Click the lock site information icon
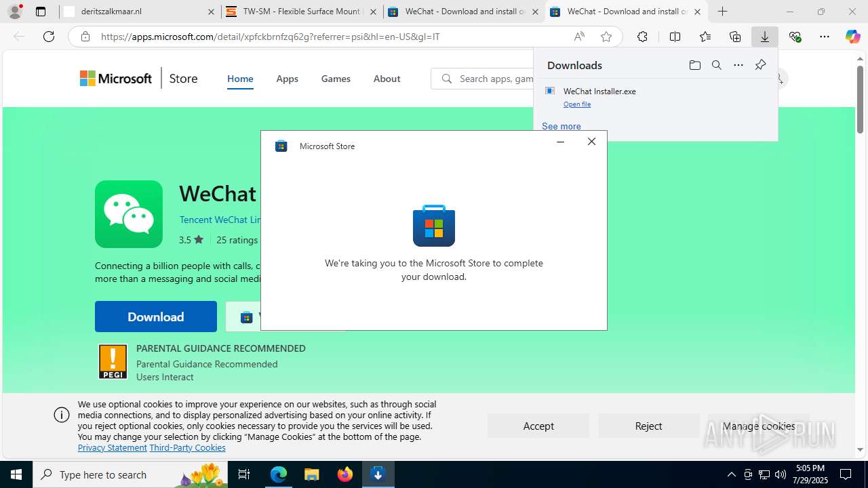868x488 pixels. click(85, 37)
